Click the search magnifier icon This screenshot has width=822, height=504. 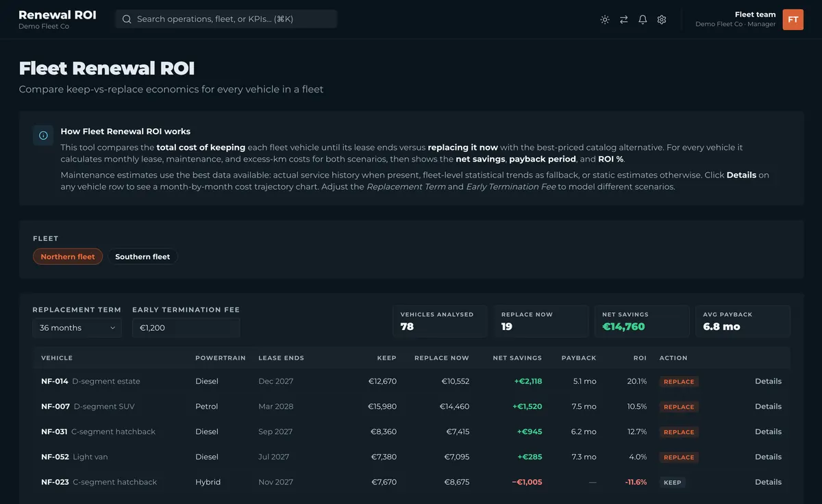[127, 19]
